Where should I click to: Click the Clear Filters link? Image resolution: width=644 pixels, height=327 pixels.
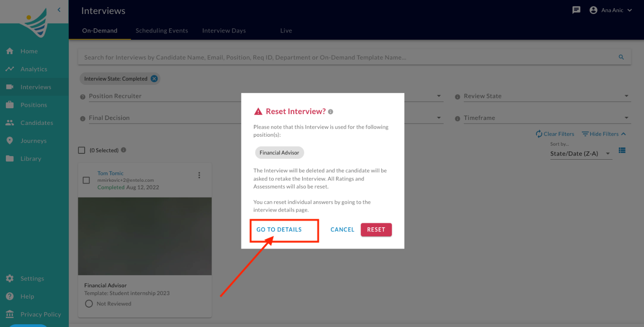pos(554,134)
